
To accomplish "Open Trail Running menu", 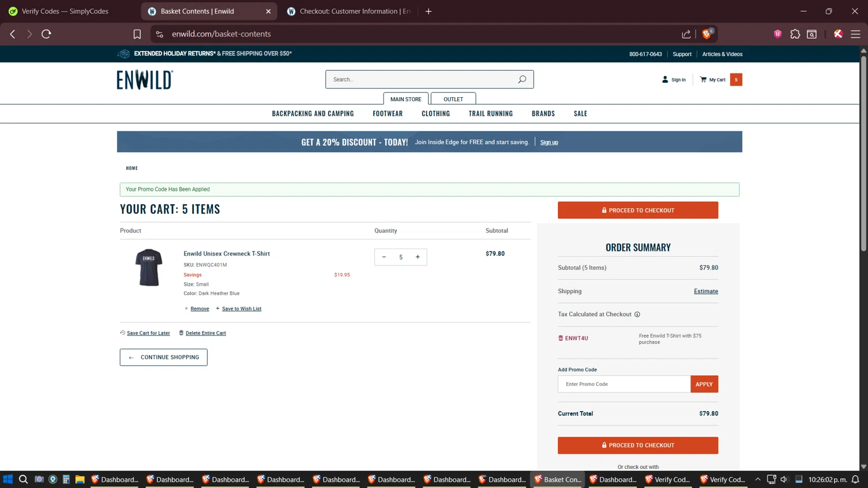I will [x=491, y=113].
